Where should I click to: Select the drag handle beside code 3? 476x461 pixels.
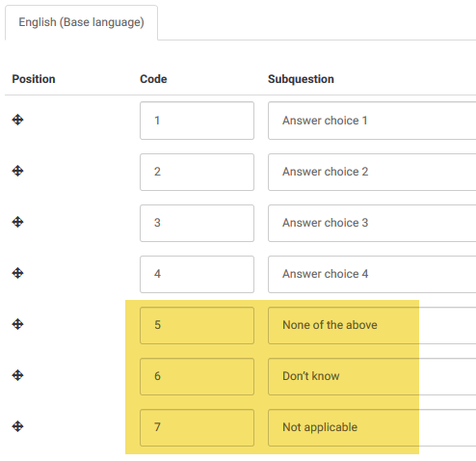[x=17, y=222]
